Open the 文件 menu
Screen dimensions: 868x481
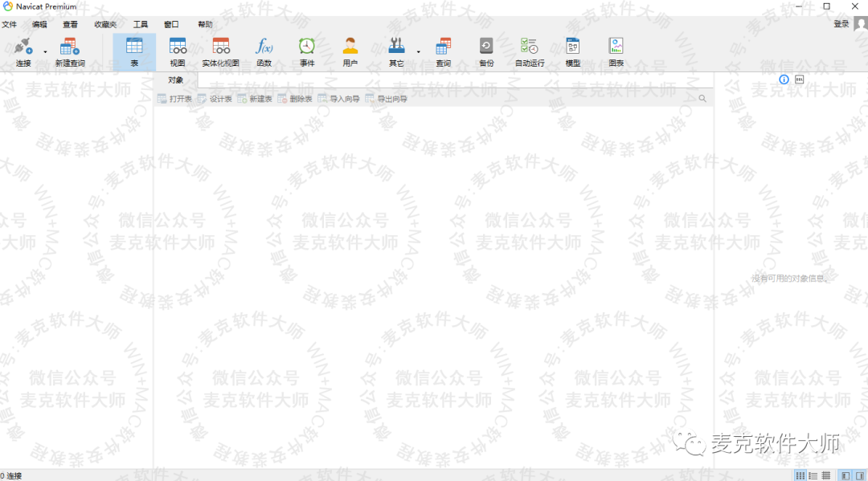[10, 24]
